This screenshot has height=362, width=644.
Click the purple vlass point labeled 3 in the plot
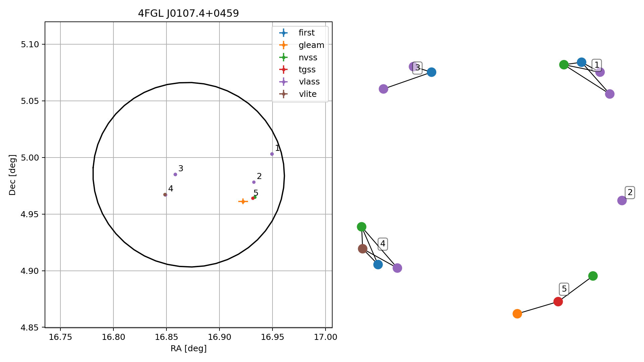(175, 174)
